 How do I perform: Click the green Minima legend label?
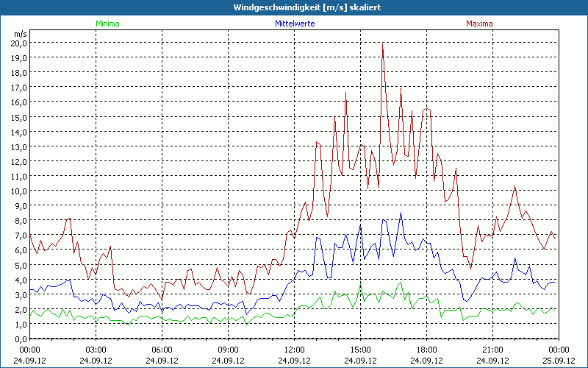click(107, 24)
